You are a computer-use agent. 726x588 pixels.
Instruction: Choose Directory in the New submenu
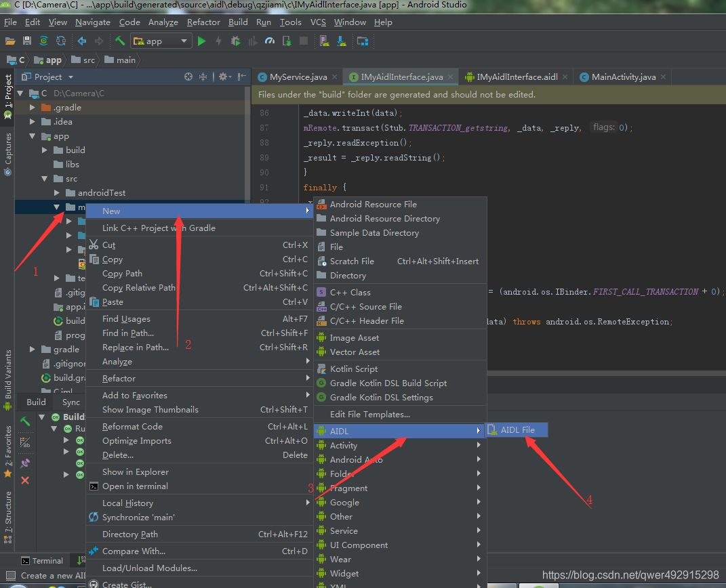tap(401, 275)
